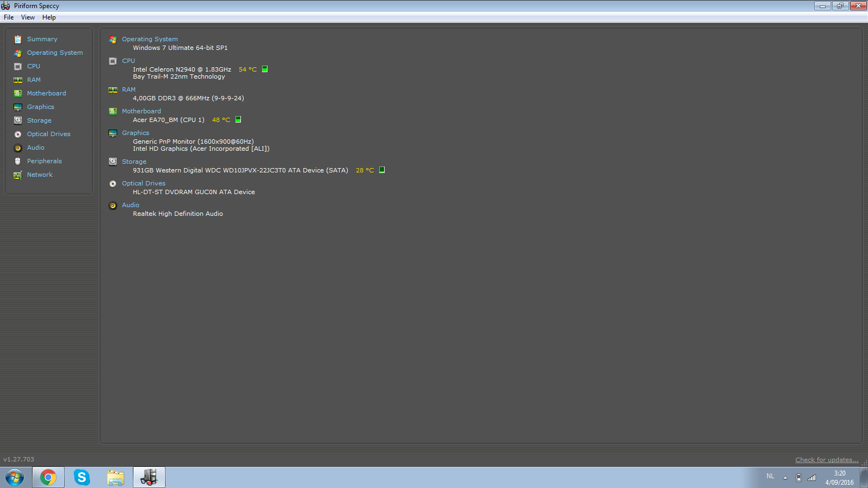Click the Storage drive icon in summary pane

pyautogui.click(x=113, y=162)
